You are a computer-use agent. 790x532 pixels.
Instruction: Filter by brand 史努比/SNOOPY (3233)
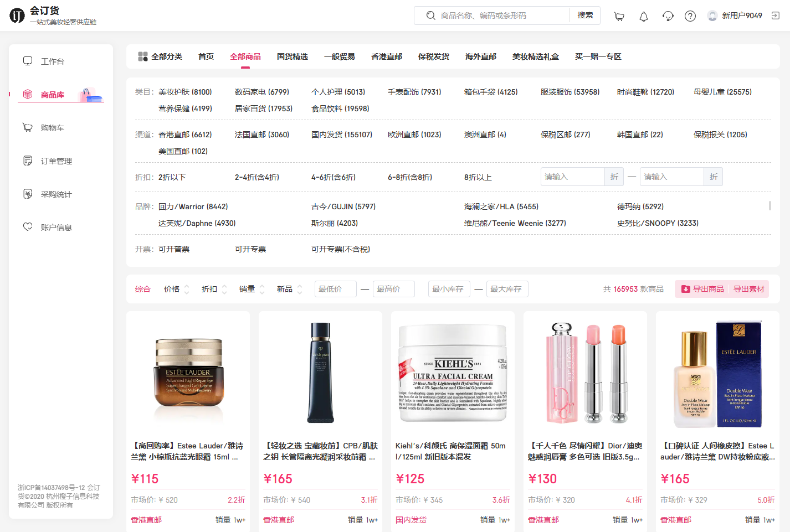click(x=658, y=223)
